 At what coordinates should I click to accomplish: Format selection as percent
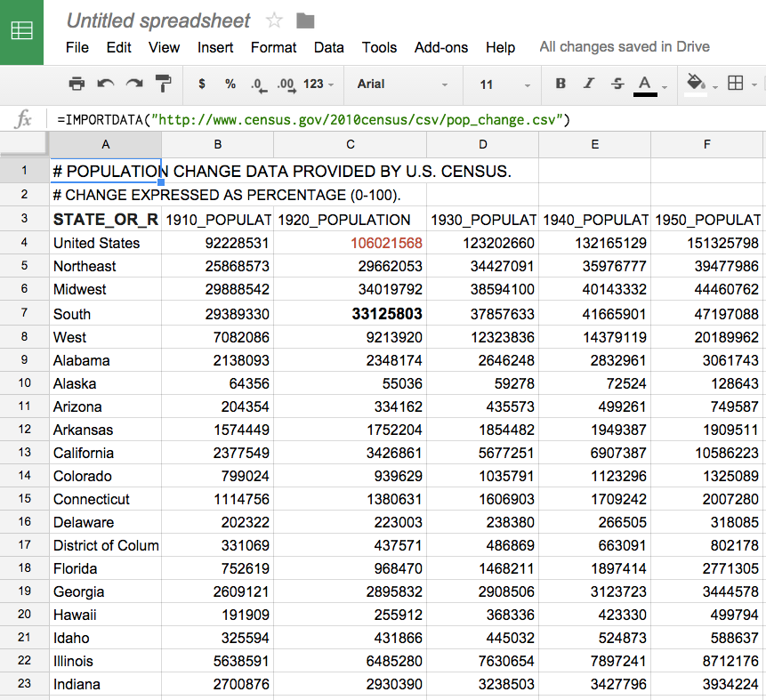tap(230, 83)
